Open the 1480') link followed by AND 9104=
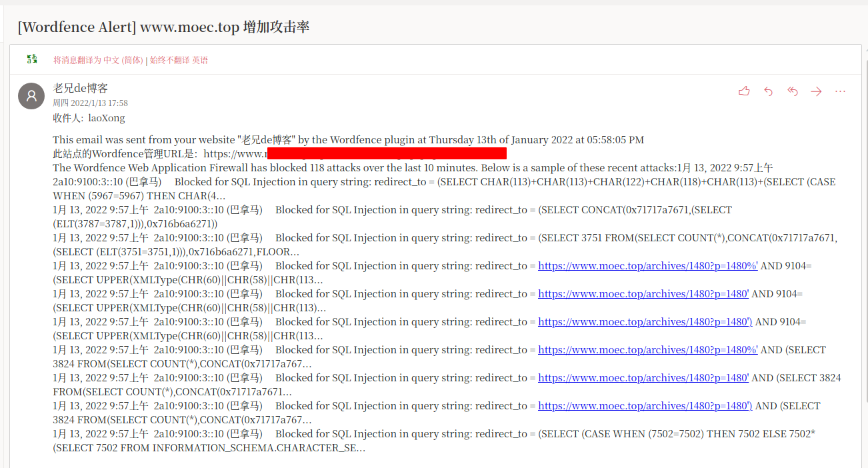 (645, 322)
